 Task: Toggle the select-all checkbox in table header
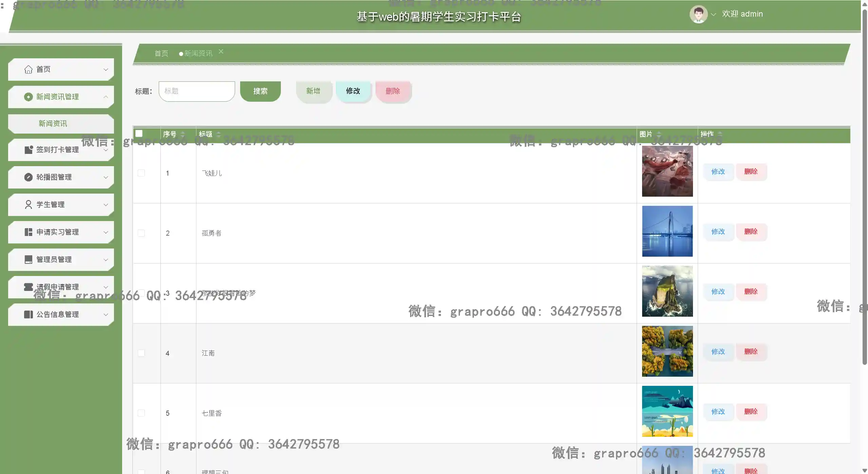pos(139,133)
